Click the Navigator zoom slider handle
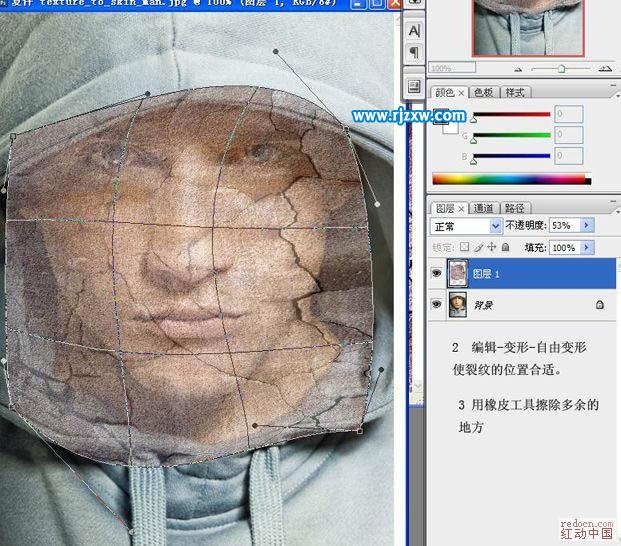Image resolution: width=621 pixels, height=546 pixels. (x=561, y=69)
